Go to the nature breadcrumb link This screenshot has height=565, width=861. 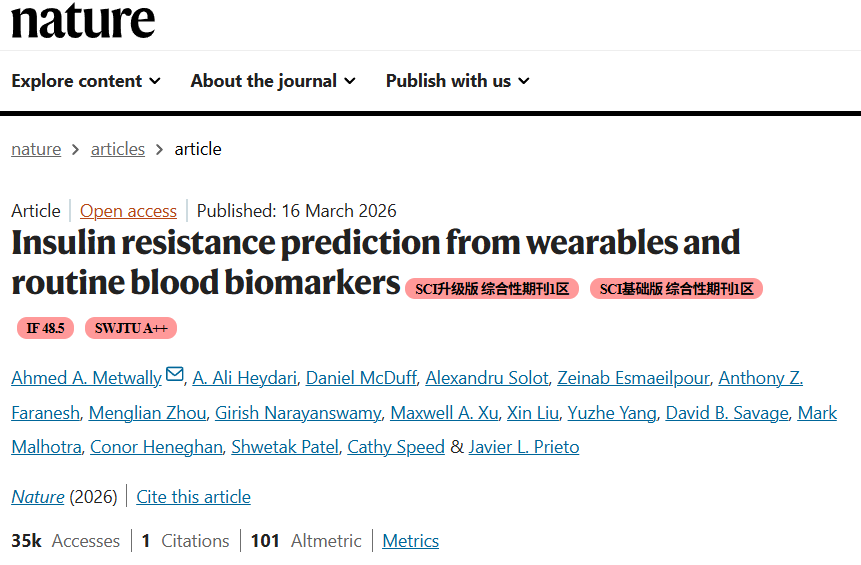(36, 149)
